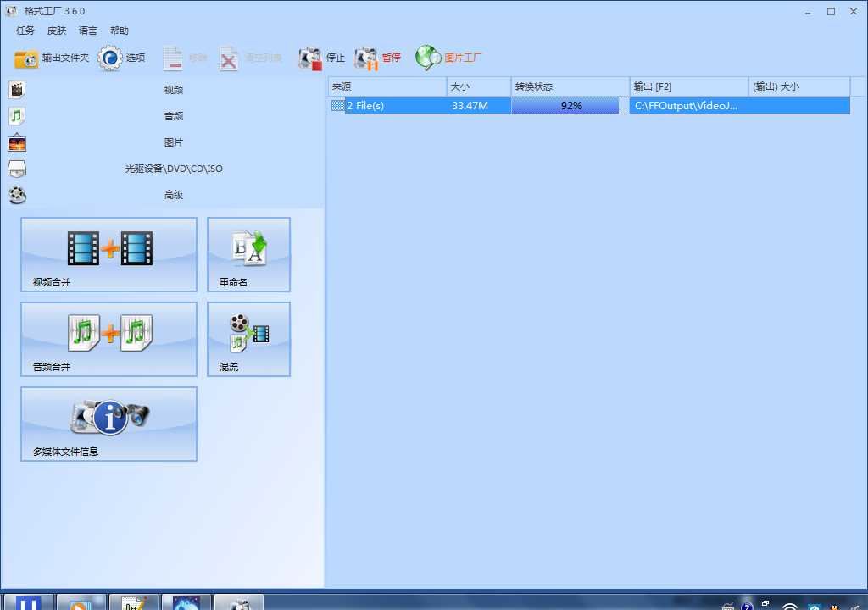Screen dimensions: 868x610
Task: Stop the conversion with the 停止 button
Action: tap(321, 58)
